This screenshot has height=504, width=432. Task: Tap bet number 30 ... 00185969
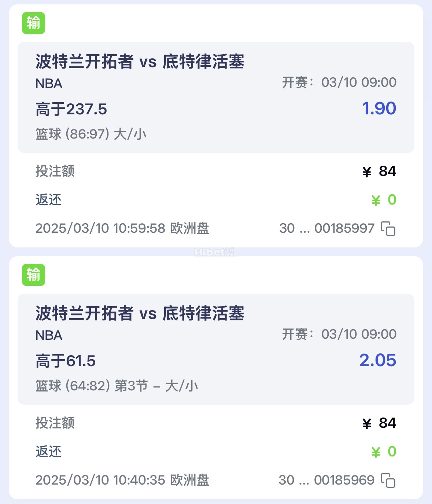click(326, 480)
